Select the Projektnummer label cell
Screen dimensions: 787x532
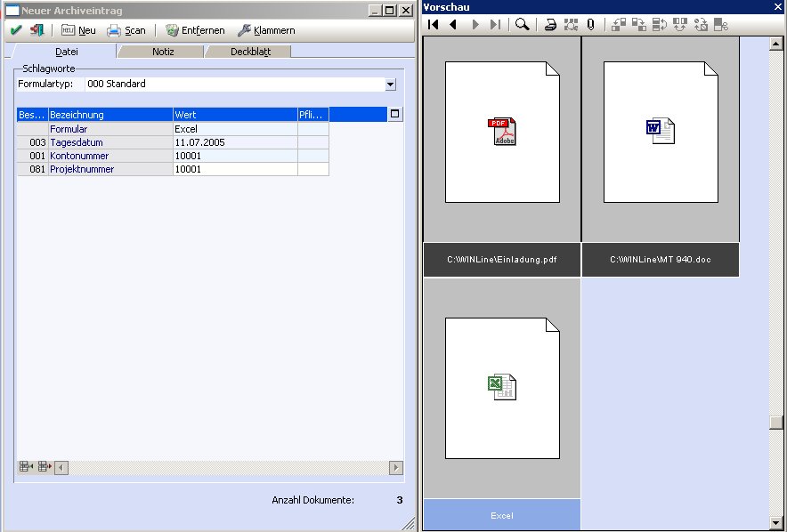pyautogui.click(x=110, y=169)
